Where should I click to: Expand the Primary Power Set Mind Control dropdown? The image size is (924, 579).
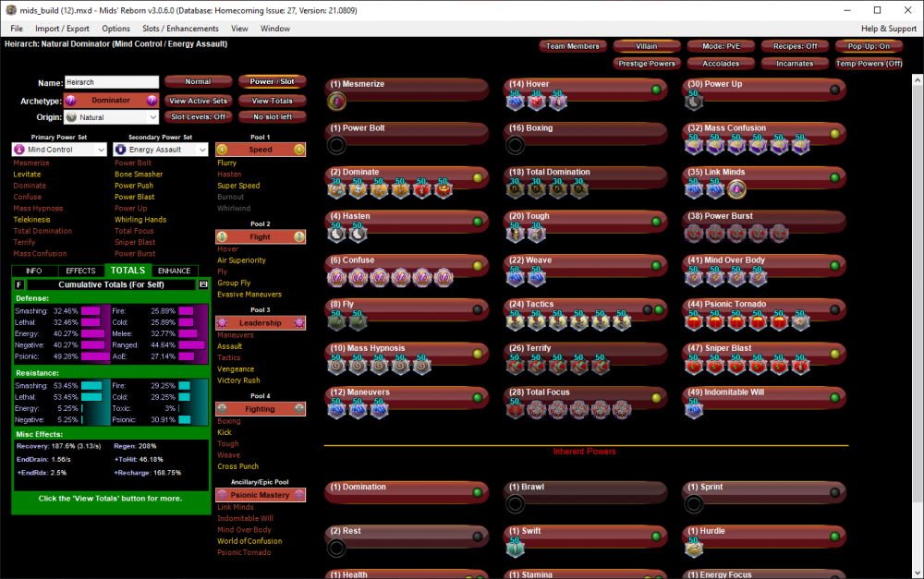pyautogui.click(x=59, y=150)
